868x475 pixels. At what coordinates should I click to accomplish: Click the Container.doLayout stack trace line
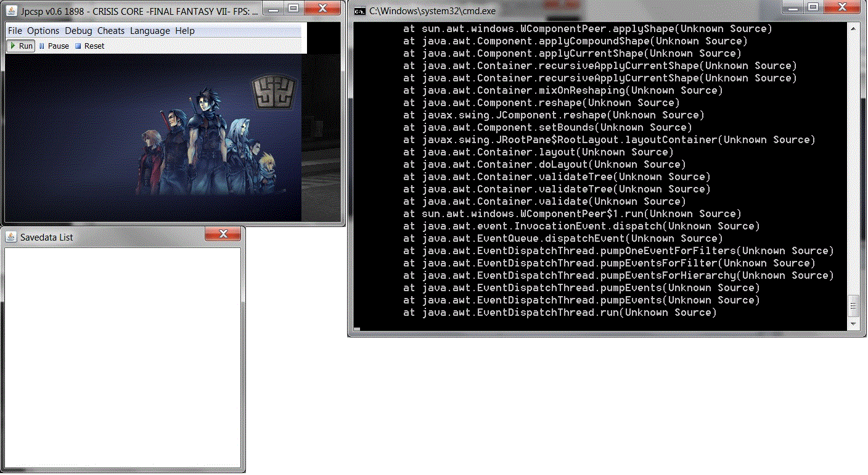coord(544,165)
